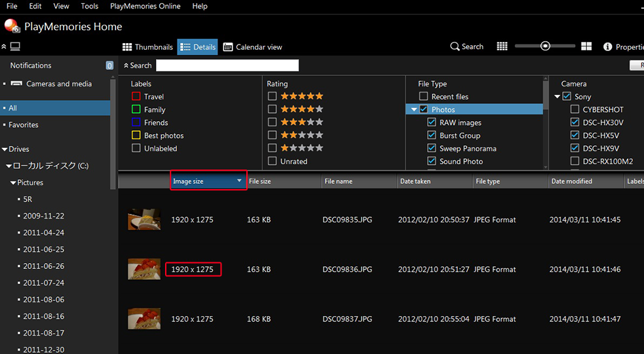
Task: Select the DSC09835.JPG thumbnail
Action: pos(144,219)
